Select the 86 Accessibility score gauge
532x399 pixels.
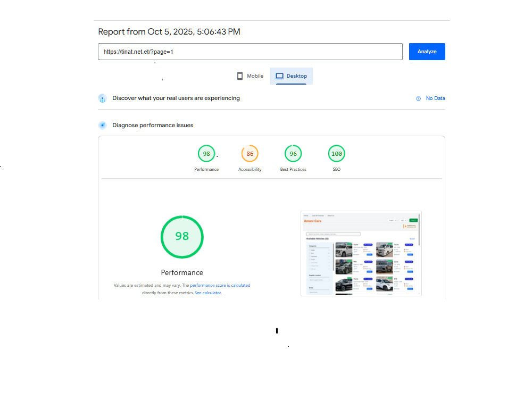pos(250,154)
